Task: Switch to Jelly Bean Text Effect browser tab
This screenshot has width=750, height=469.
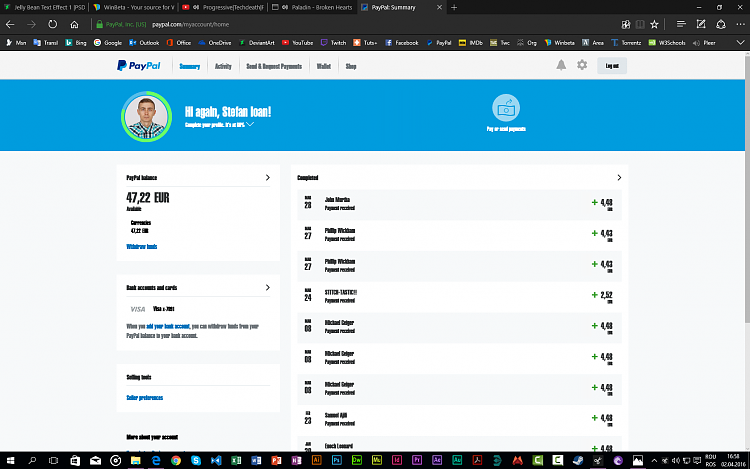Action: pyautogui.click(x=44, y=7)
